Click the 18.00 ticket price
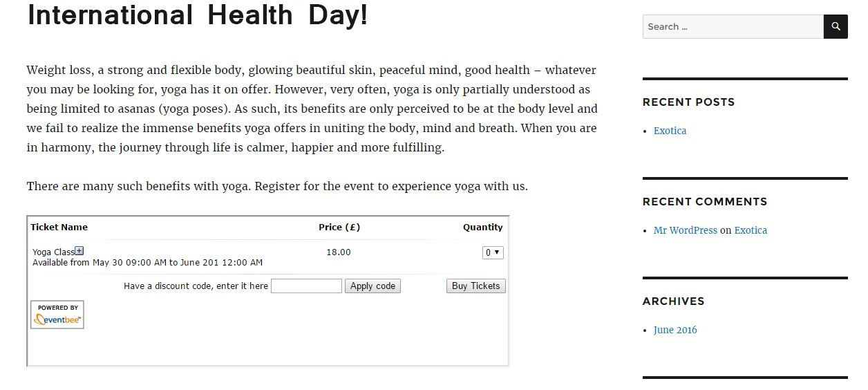Screen dimensions: 868x390 pyautogui.click(x=339, y=252)
